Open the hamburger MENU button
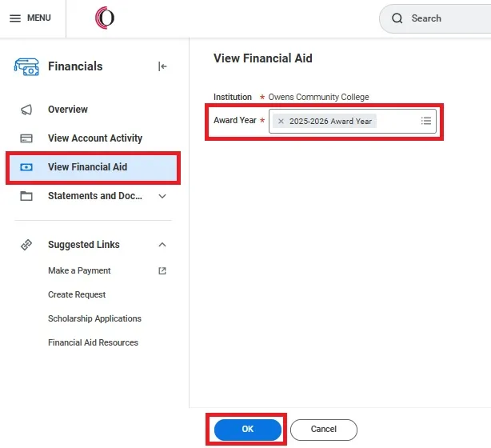Viewport: 491px width, 448px height. [30, 18]
